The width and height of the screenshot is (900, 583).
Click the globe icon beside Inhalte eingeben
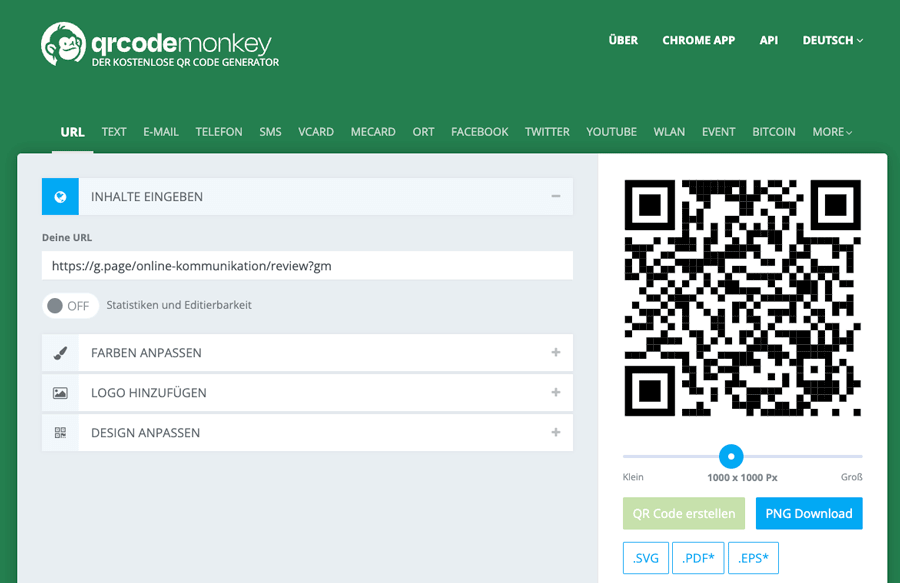point(60,197)
